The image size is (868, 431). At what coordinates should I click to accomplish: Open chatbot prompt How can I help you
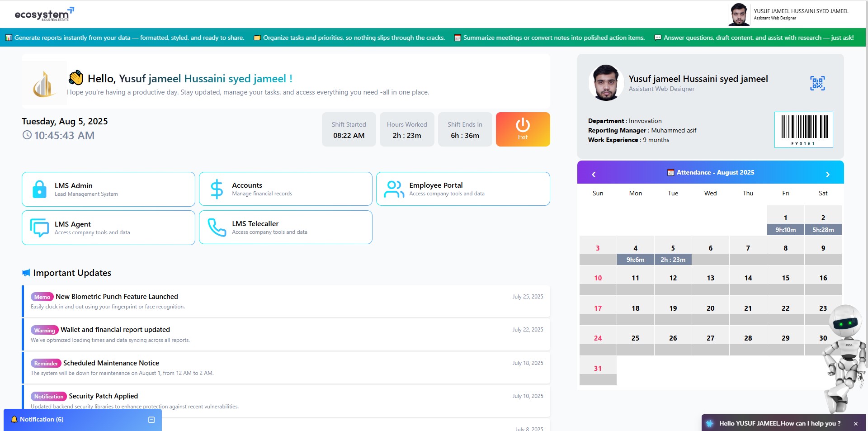pos(780,423)
